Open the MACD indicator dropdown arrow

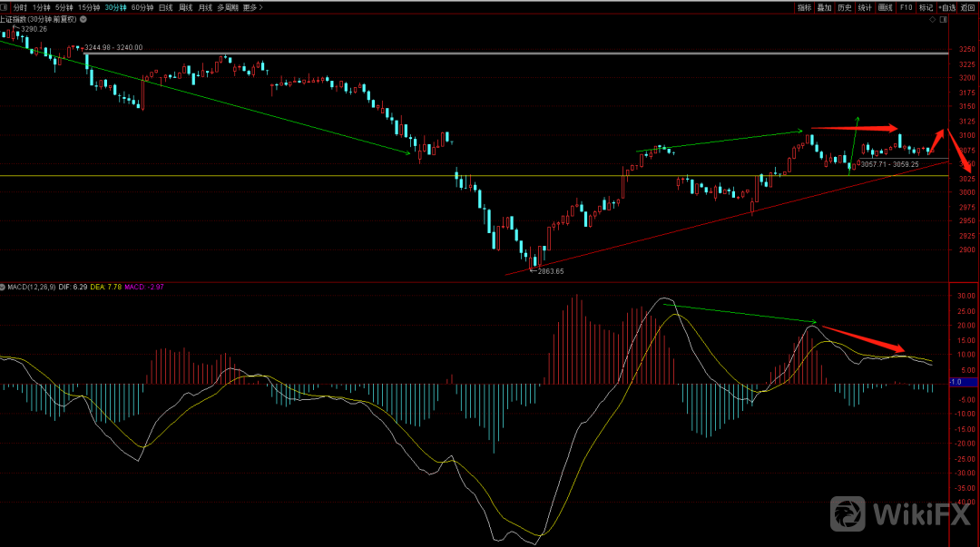4,287
